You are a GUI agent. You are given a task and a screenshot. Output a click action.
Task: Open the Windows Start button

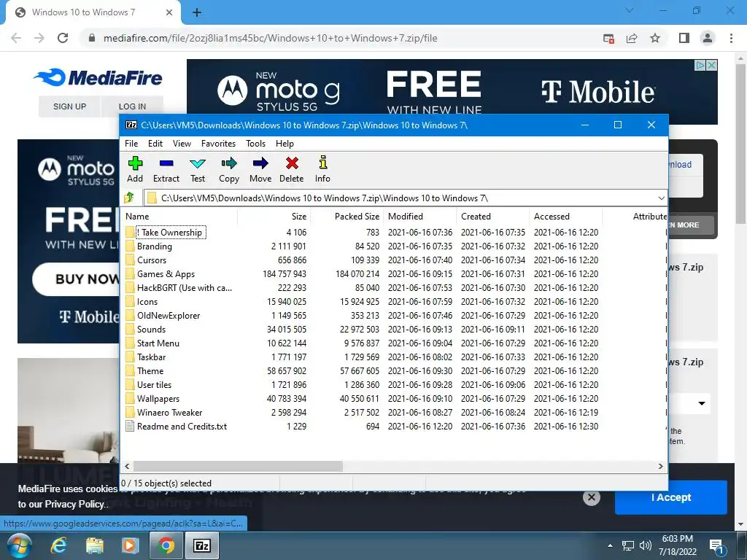[x=19, y=545]
